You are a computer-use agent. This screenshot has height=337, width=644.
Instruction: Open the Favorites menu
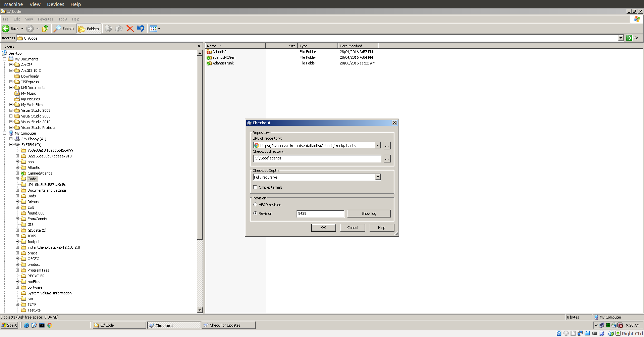(45, 19)
